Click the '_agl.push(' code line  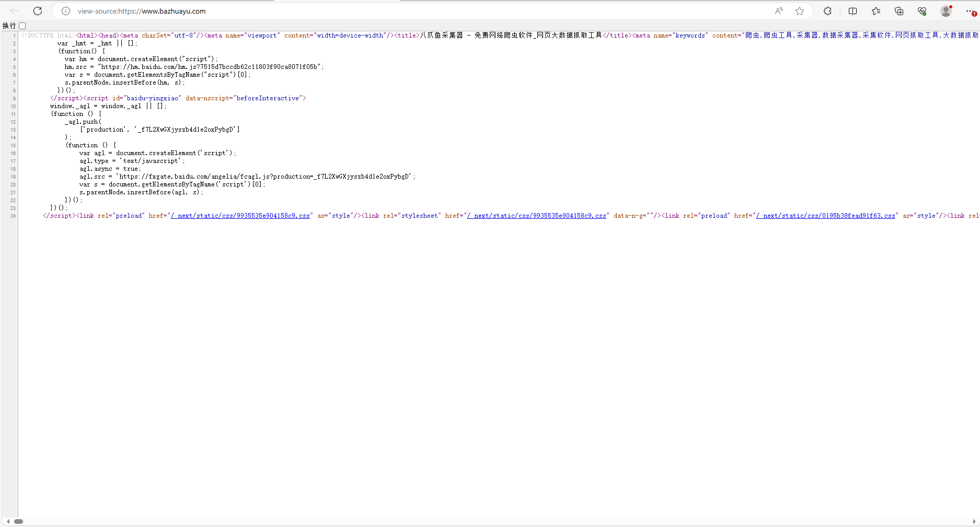click(x=83, y=122)
